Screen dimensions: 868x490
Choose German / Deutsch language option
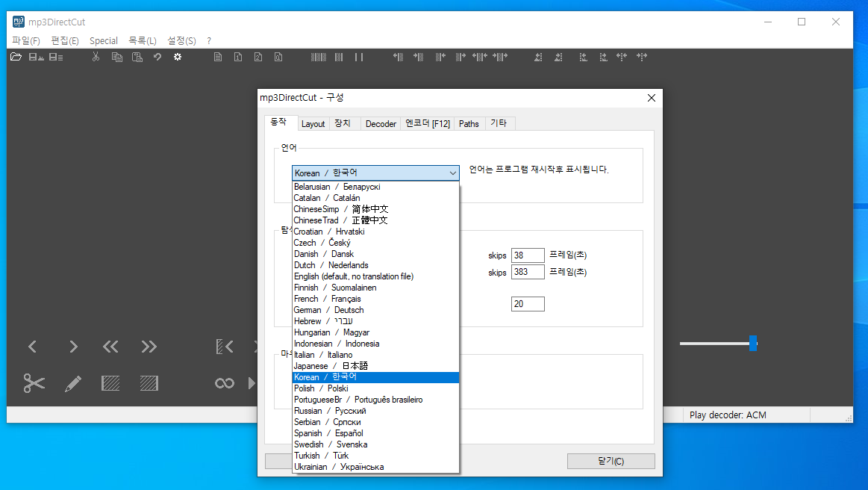(375, 310)
